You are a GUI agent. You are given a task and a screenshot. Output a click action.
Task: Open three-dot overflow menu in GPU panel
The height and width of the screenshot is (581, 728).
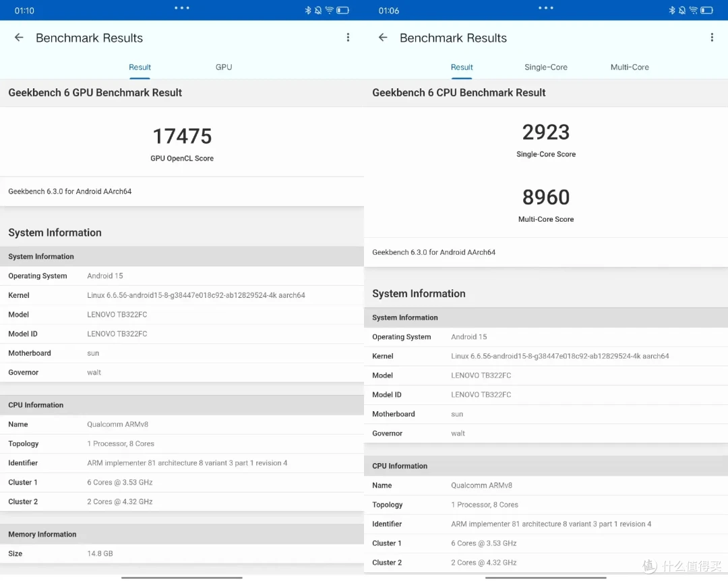(348, 38)
